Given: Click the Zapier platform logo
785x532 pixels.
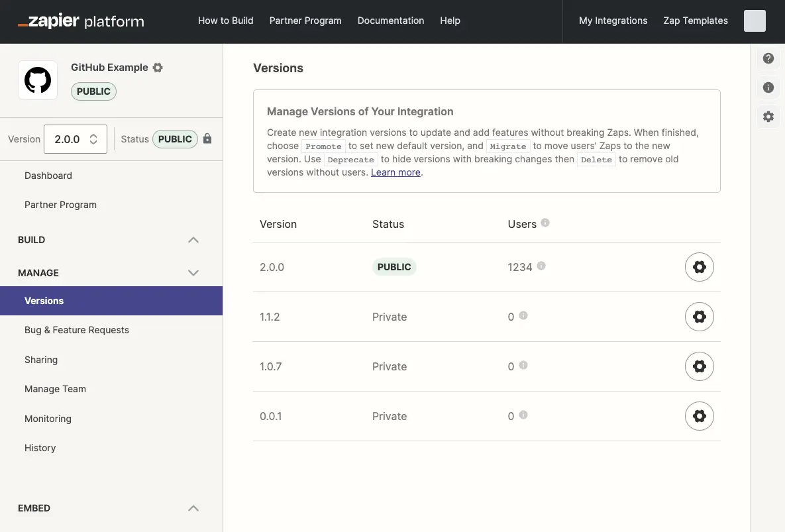Looking at the screenshot, I should (x=81, y=21).
